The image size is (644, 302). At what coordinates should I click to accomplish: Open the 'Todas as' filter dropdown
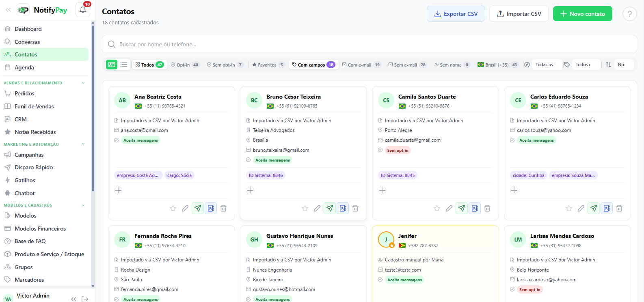[x=547, y=65]
